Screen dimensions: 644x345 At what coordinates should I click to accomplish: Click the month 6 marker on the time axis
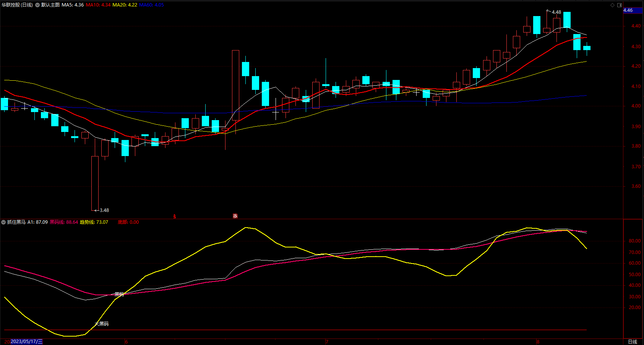pyautogui.click(x=127, y=342)
